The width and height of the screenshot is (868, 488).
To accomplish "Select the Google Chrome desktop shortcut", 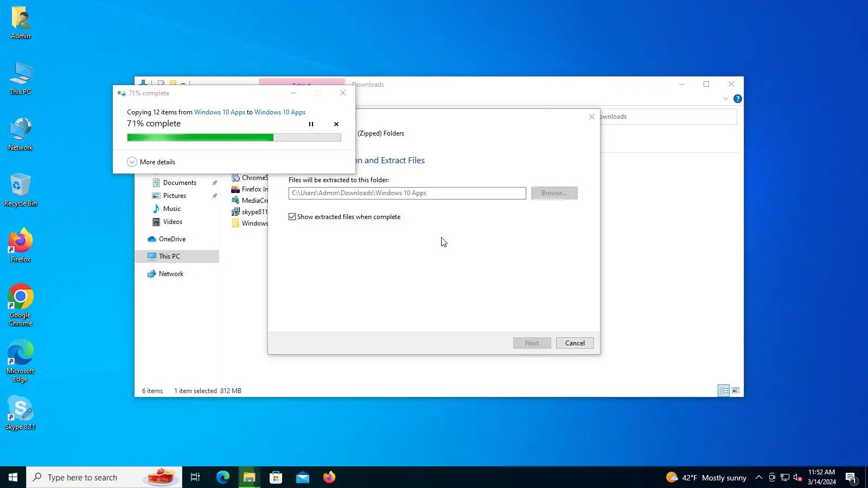I will pos(21,305).
